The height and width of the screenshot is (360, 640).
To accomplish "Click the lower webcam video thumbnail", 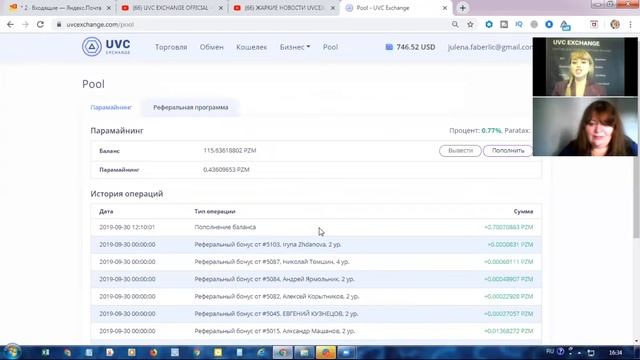I will click(585, 127).
